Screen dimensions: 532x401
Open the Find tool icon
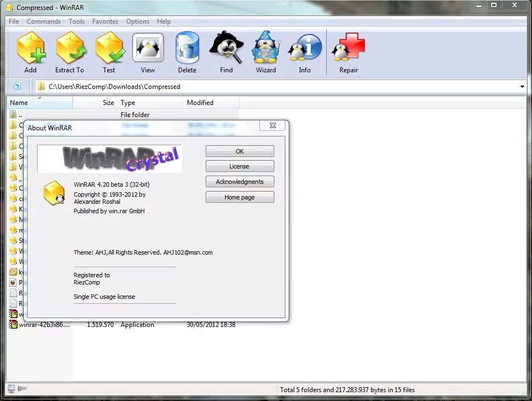tap(226, 48)
